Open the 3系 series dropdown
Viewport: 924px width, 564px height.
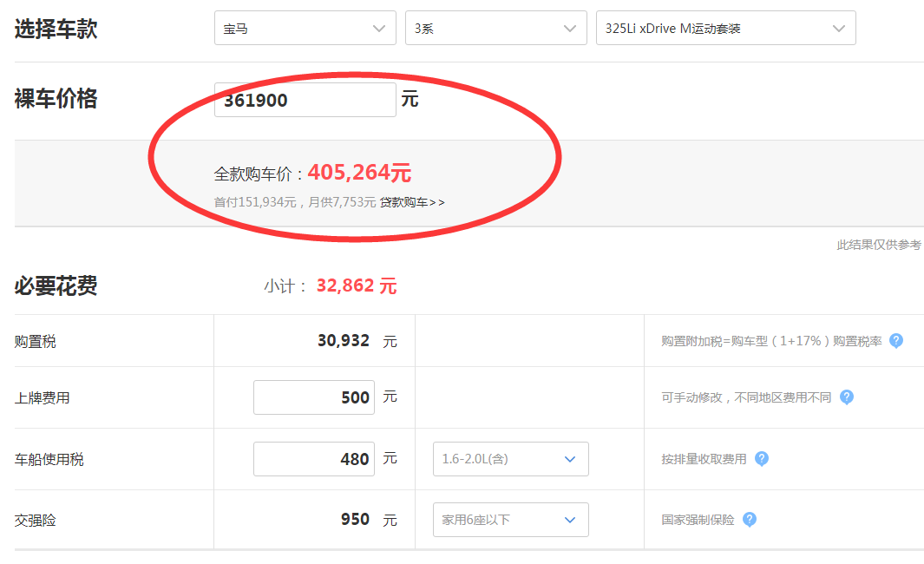[495, 28]
